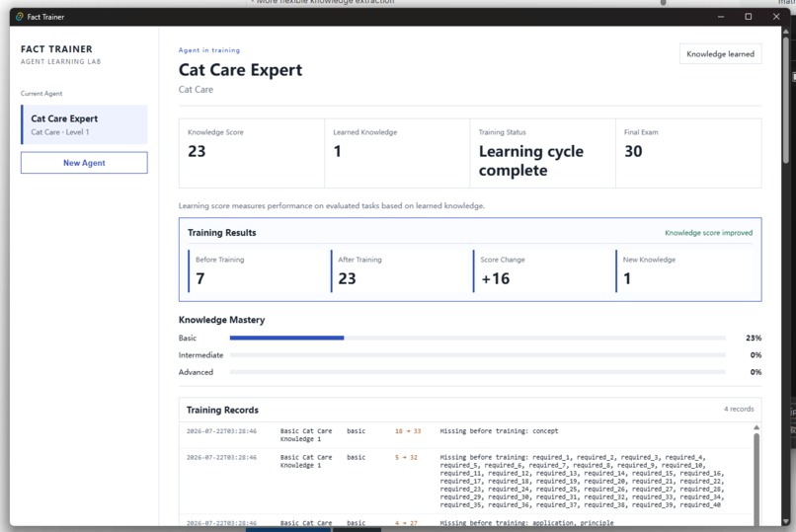The image size is (796, 532).
Task: Click the Before Training value 7
Action: point(200,278)
